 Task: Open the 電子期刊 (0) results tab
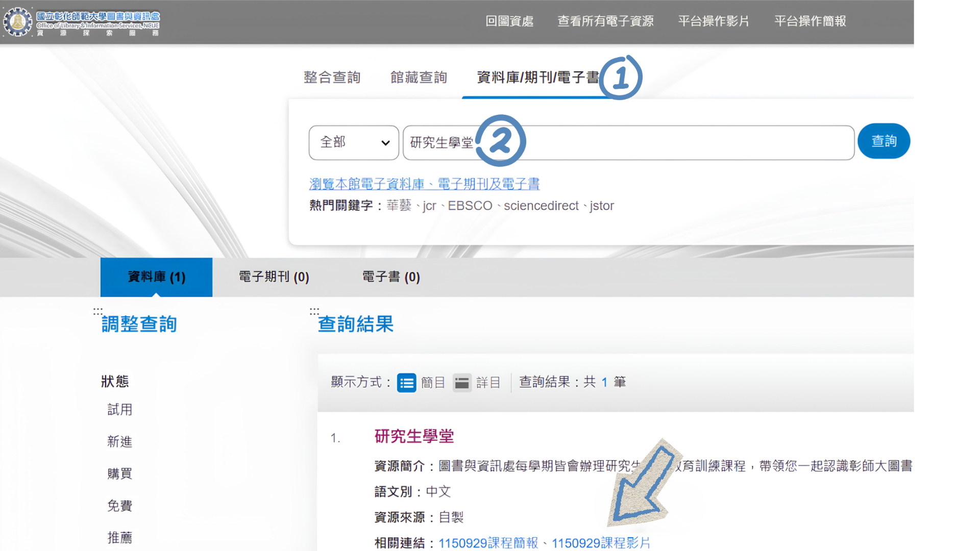pyautogui.click(x=274, y=277)
